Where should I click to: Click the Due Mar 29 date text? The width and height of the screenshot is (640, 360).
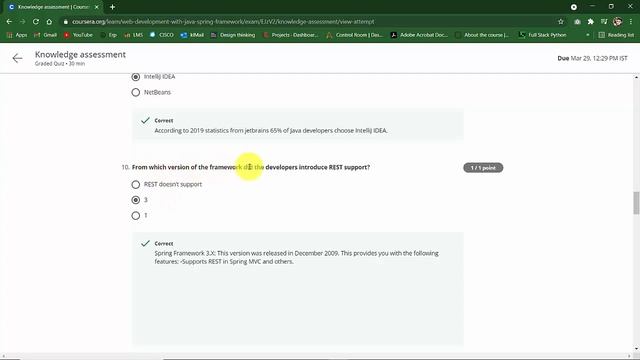[x=592, y=58]
